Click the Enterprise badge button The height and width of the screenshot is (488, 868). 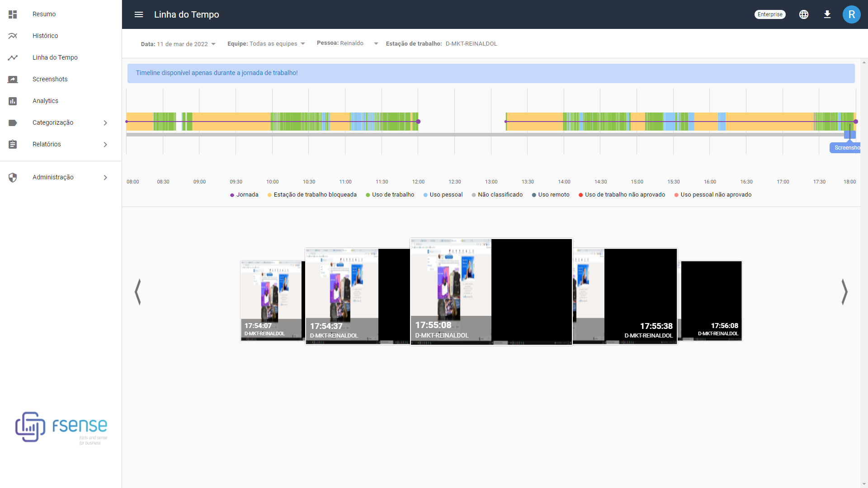769,14
